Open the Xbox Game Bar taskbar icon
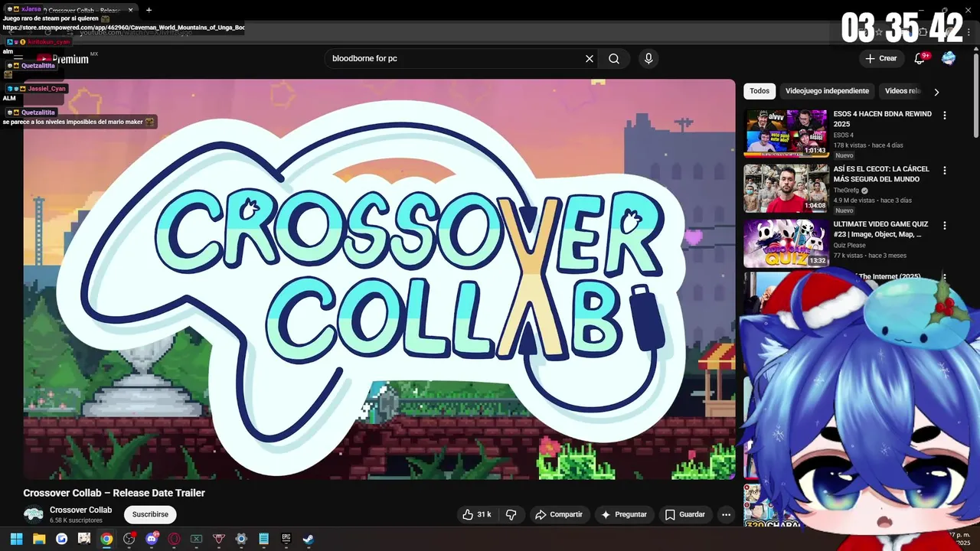 pos(196,539)
